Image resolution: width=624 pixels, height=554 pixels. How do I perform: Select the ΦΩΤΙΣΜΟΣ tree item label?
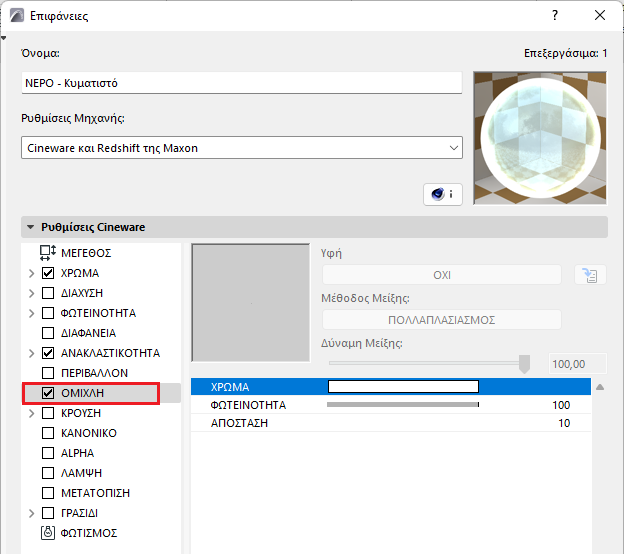(x=89, y=533)
